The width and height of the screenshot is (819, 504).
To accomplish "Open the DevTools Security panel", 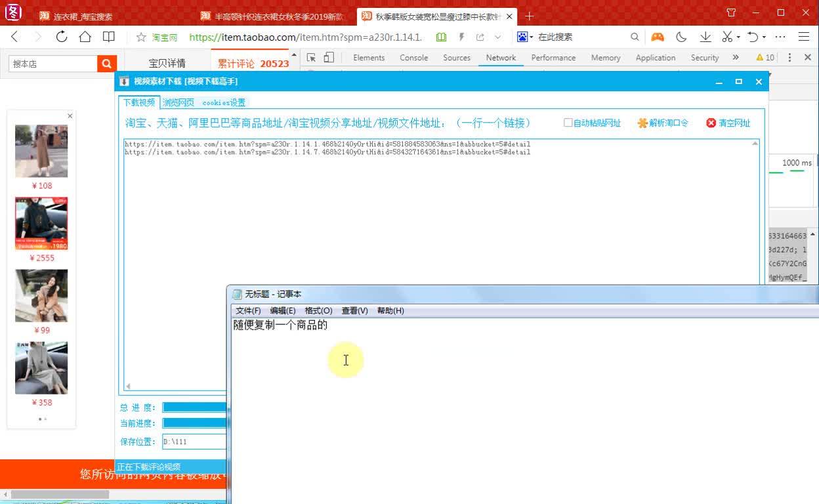I will [x=705, y=58].
